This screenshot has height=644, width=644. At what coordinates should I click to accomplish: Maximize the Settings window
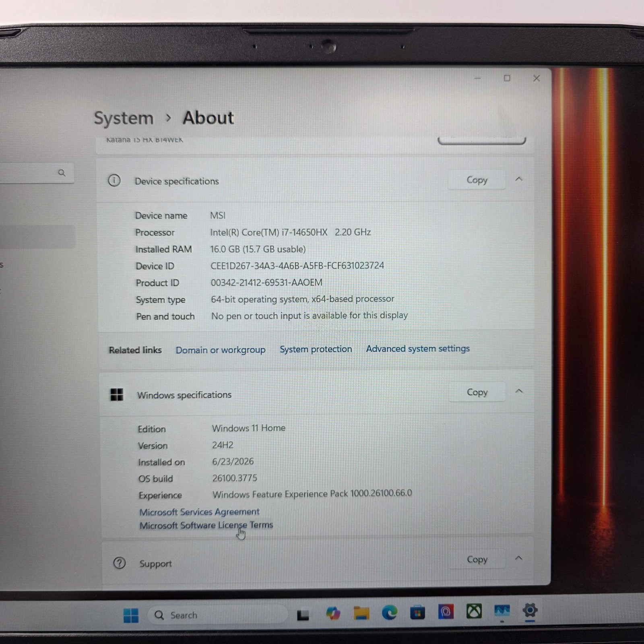(507, 78)
